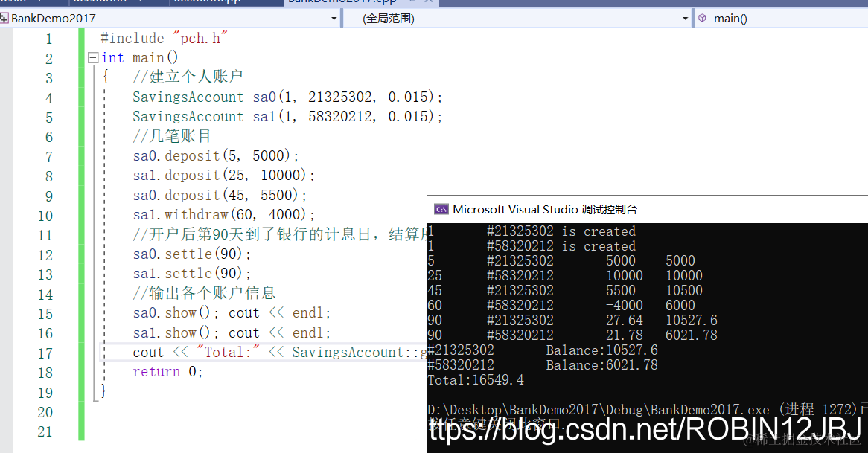Click the BankDemo2017 project icon in navigation bar
The height and width of the screenshot is (453, 868).
[x=4, y=19]
